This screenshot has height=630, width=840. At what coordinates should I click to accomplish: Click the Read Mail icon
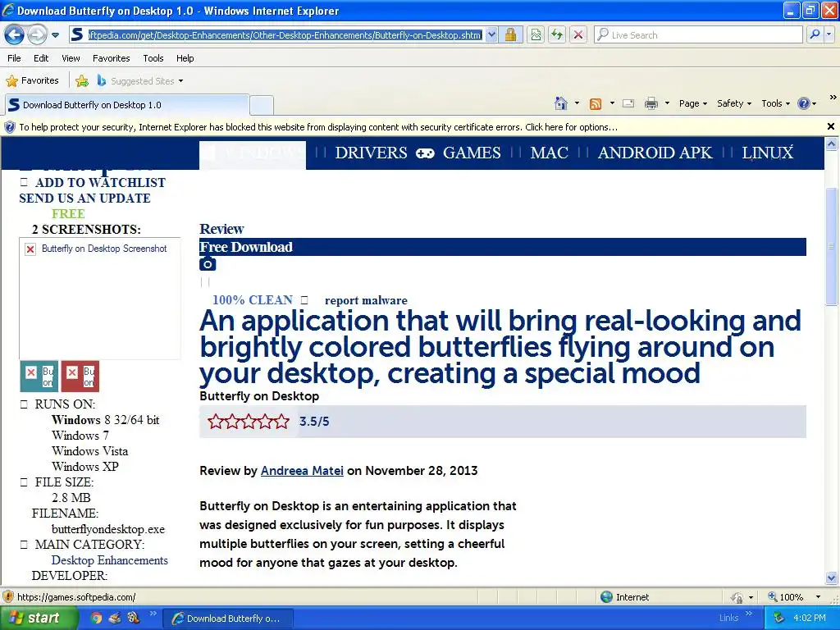click(628, 104)
